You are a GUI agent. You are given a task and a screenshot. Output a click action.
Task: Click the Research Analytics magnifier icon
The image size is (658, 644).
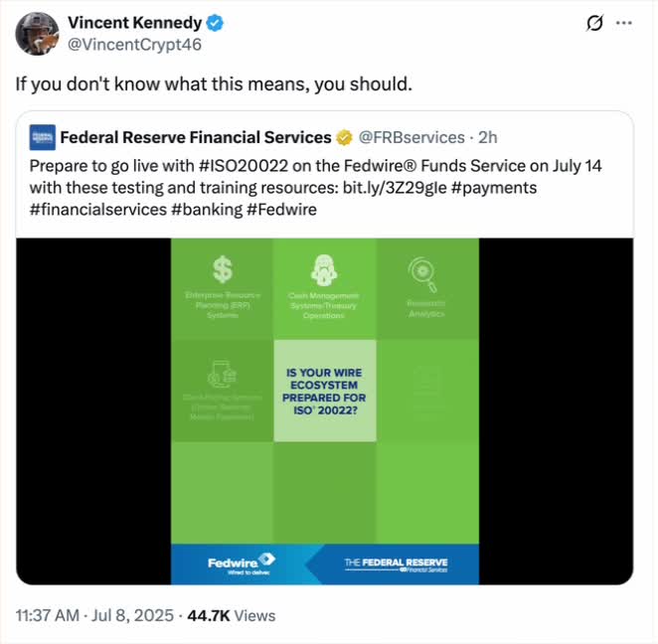click(x=425, y=271)
